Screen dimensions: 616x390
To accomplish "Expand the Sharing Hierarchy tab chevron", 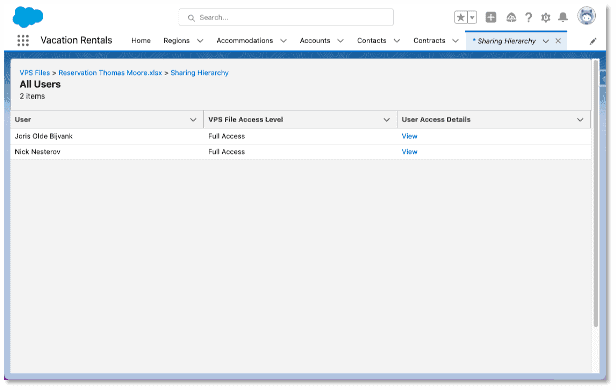I will click(546, 41).
